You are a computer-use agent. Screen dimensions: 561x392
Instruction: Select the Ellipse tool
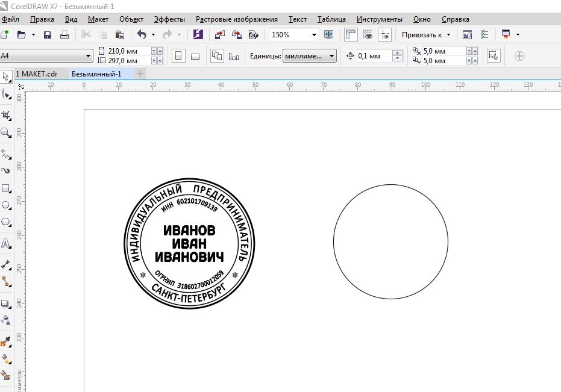6,205
